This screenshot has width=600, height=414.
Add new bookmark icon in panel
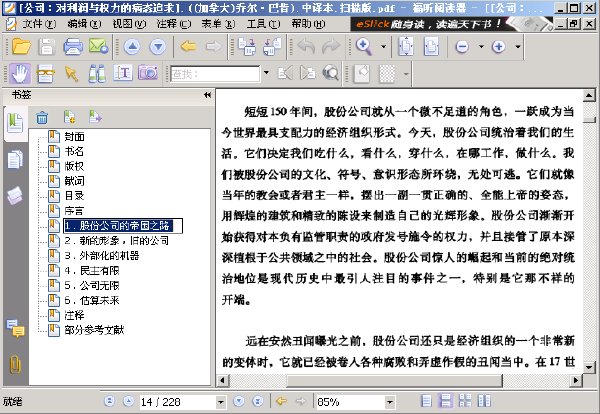69,117
